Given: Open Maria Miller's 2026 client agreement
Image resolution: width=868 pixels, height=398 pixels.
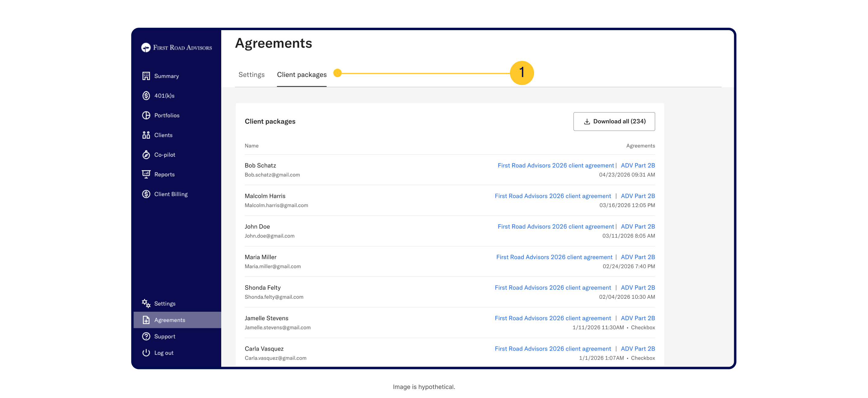Looking at the screenshot, I should click(554, 257).
